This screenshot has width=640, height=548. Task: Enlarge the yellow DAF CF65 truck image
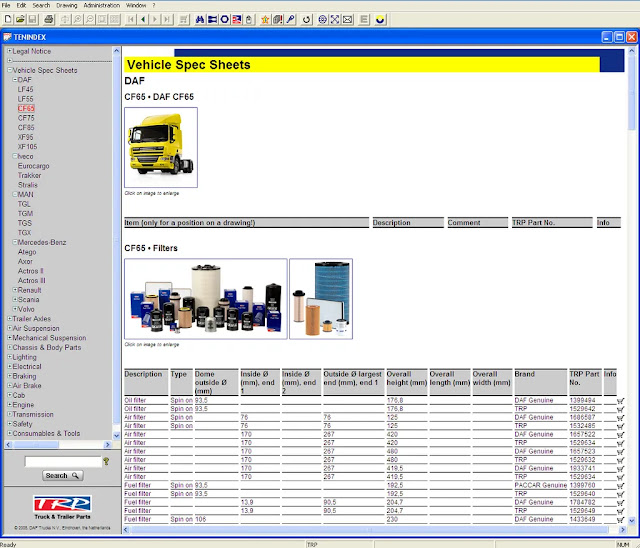click(161, 147)
